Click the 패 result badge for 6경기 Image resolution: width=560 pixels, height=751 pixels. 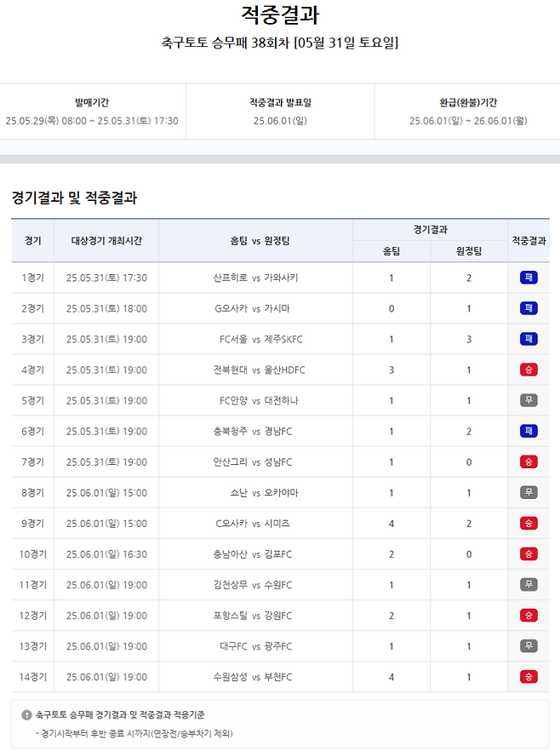point(529,431)
